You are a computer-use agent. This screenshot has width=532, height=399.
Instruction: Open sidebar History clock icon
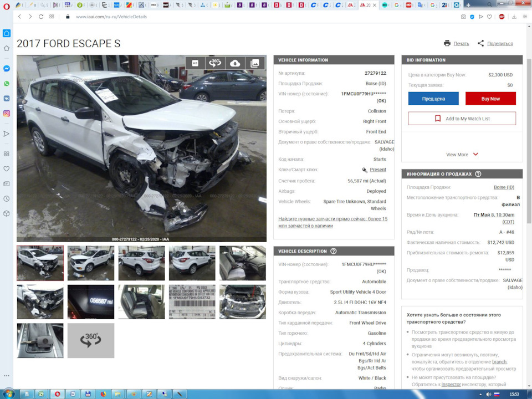pos(7,199)
